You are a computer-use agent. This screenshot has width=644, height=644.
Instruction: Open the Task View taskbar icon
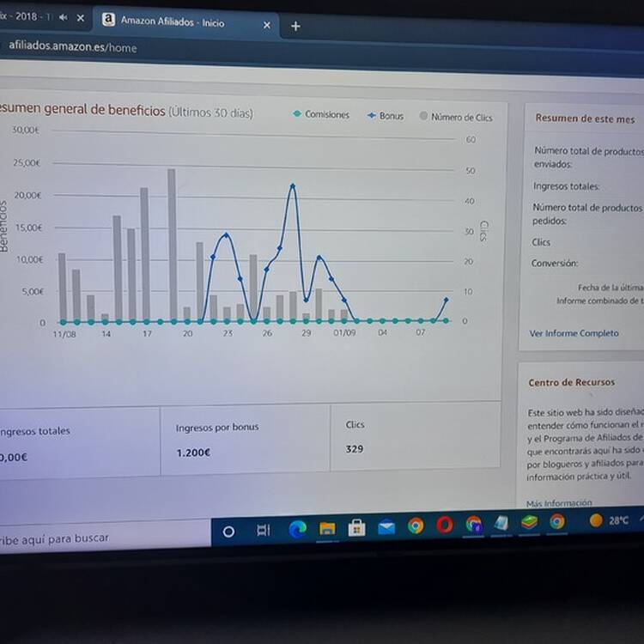coord(264,531)
